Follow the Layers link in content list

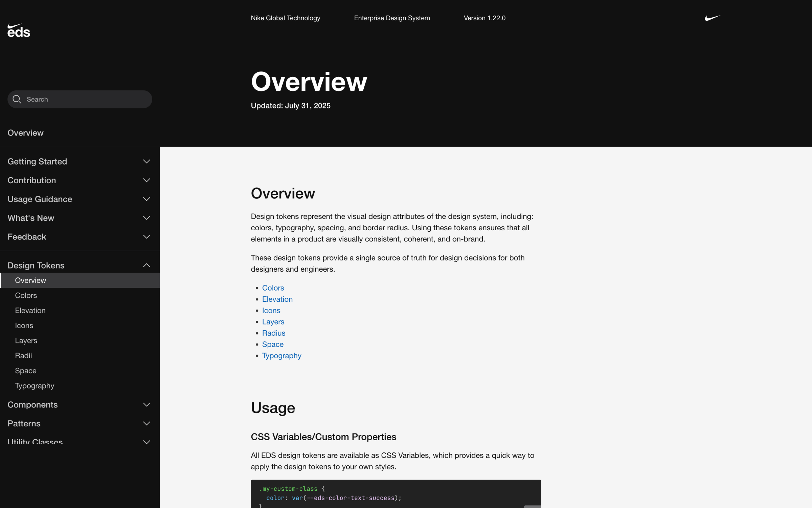click(273, 322)
